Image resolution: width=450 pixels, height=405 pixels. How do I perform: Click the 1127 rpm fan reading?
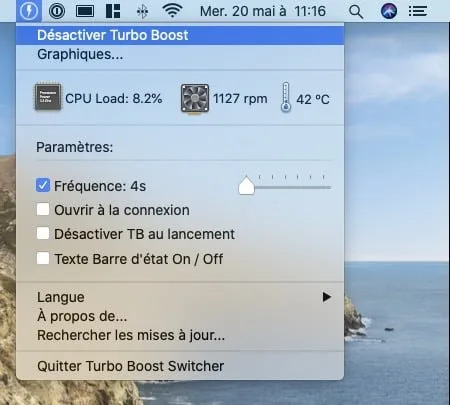240,99
